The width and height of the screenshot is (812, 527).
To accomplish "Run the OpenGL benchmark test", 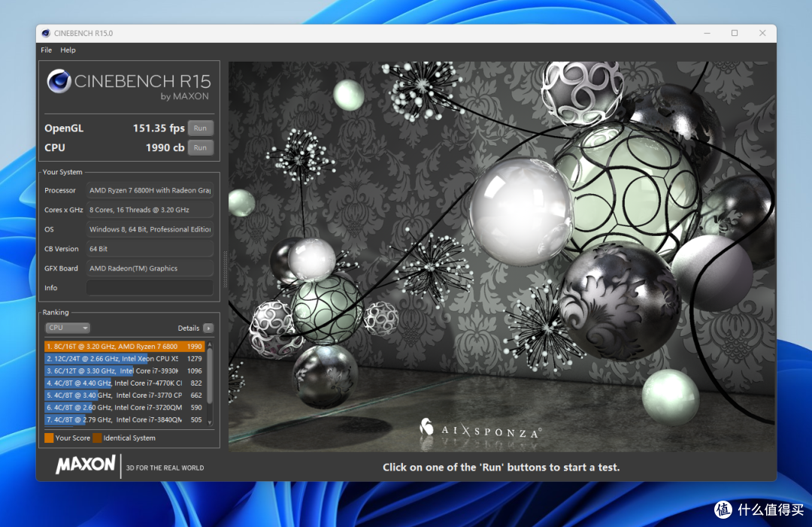I will (200, 128).
